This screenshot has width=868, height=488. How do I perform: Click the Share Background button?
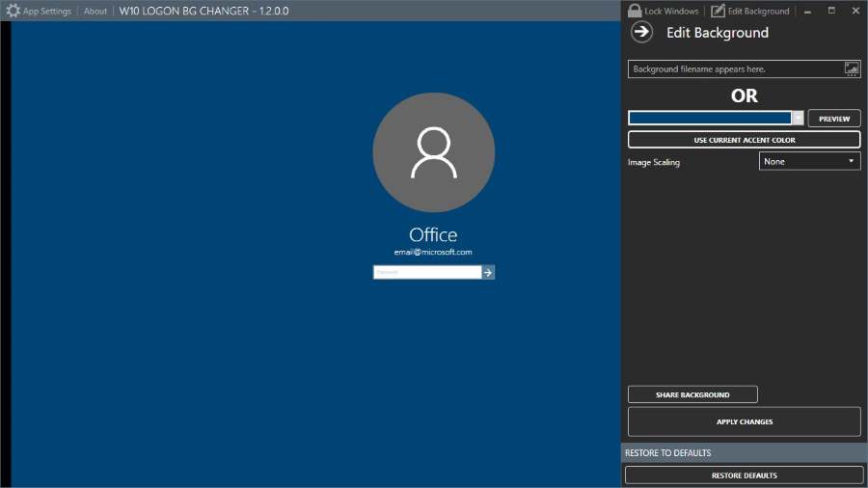tap(692, 394)
